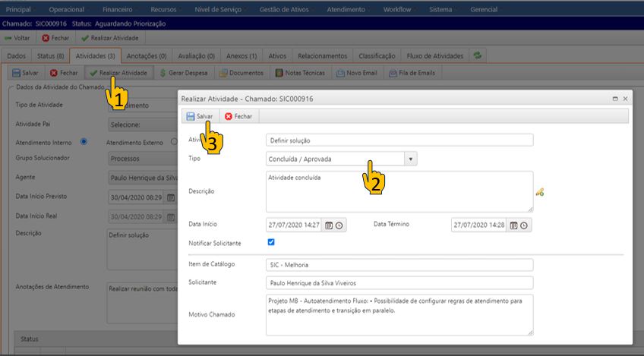Select the Atendimento Interno radio button
Screen dimensions: 644x356
84,141
